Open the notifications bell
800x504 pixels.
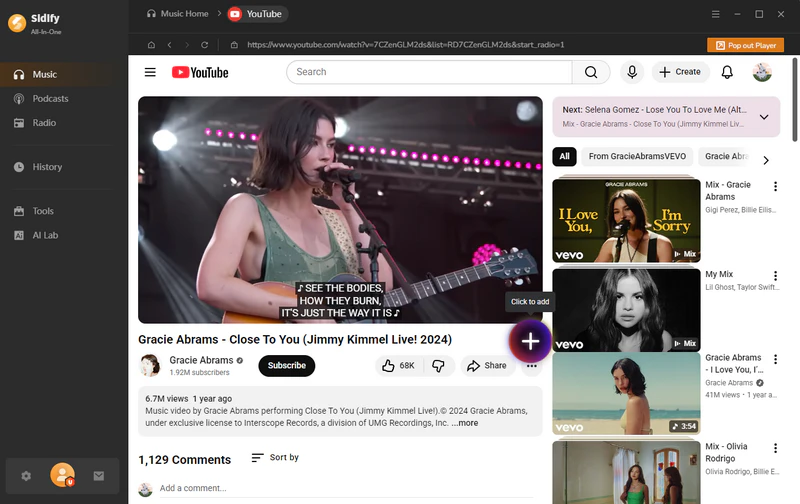(x=727, y=72)
